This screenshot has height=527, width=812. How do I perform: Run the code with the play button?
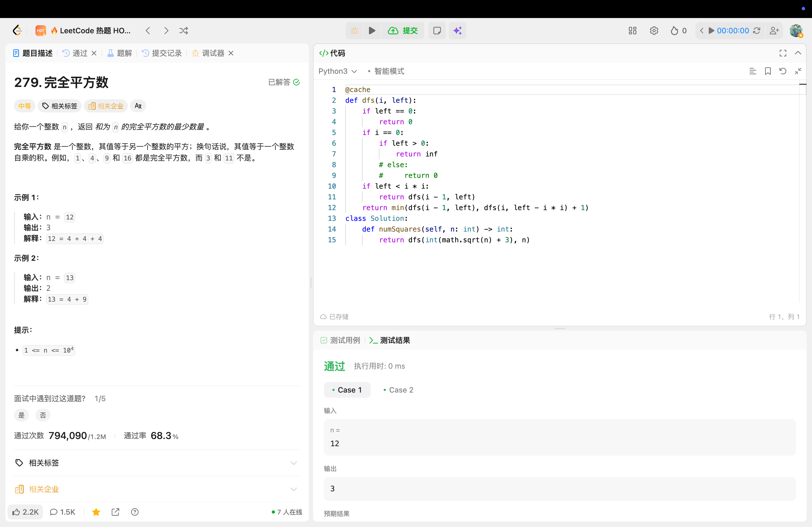(372, 30)
